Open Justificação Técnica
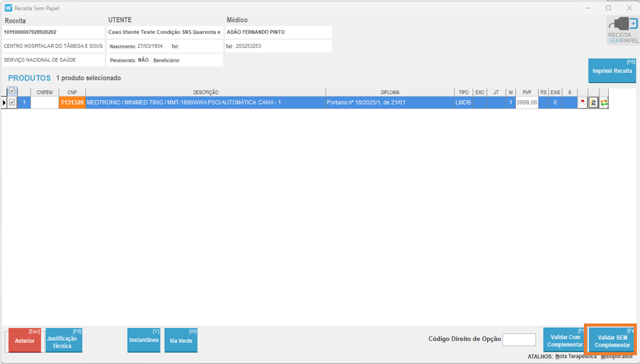The height and width of the screenshot is (364, 640). click(63, 341)
